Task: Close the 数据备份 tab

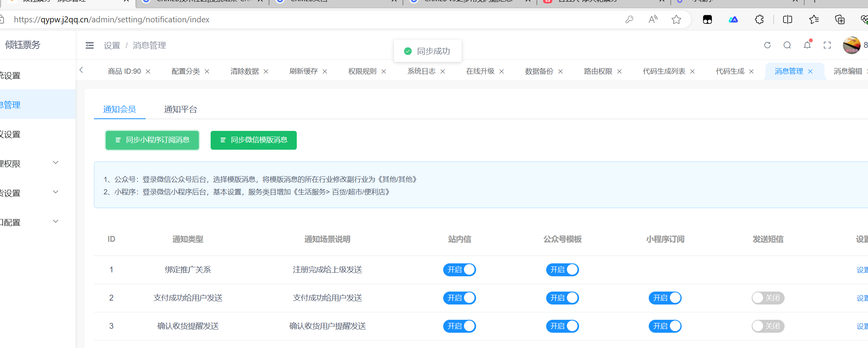Action: pyautogui.click(x=561, y=71)
